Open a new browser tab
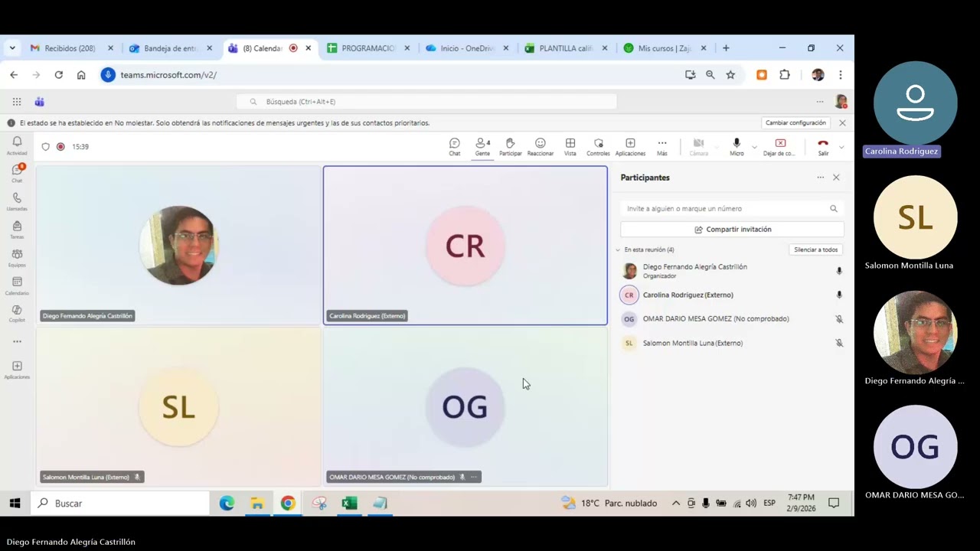 click(x=726, y=48)
